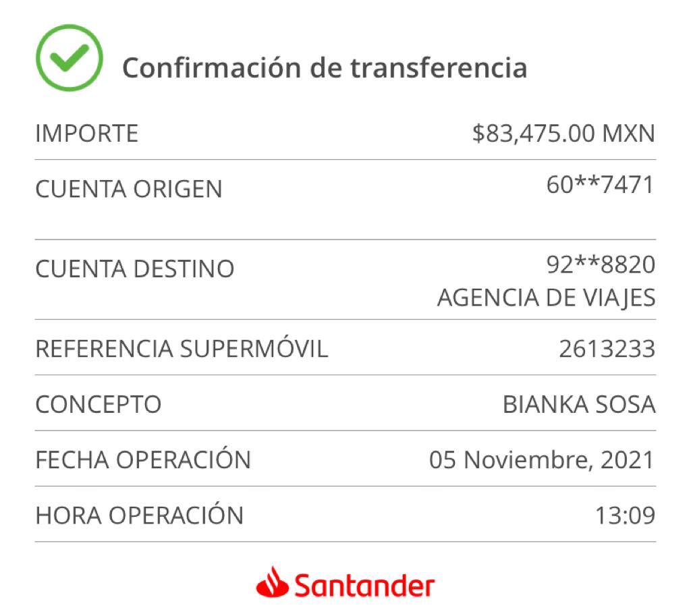
Task: Click the Santander flame logo icon
Action: click(x=273, y=582)
